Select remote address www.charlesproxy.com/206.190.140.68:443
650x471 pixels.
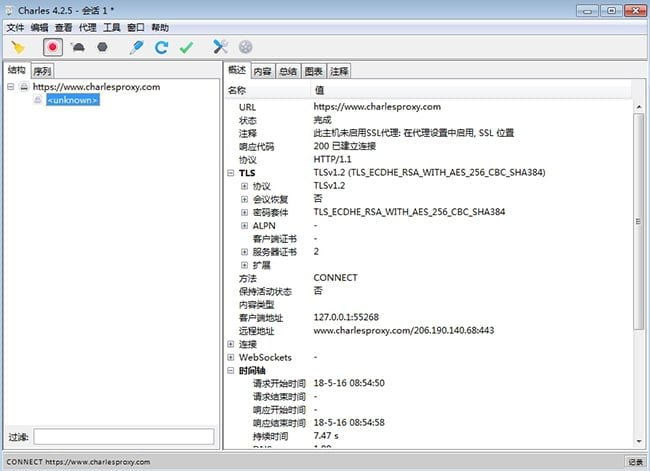click(403, 330)
